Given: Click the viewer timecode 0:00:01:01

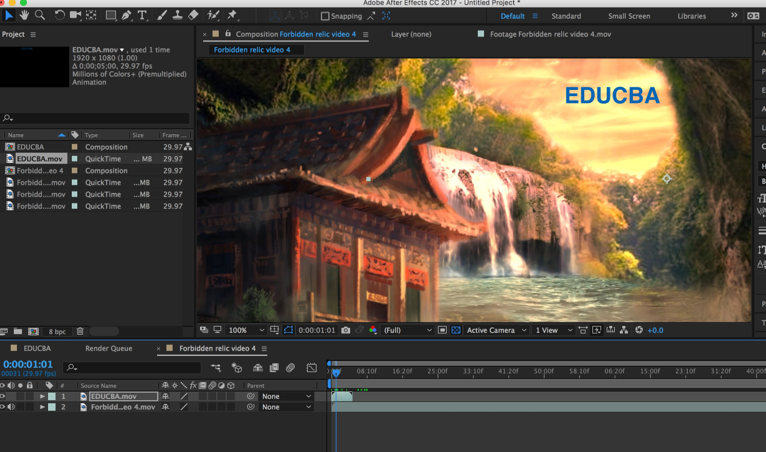Looking at the screenshot, I should (317, 330).
